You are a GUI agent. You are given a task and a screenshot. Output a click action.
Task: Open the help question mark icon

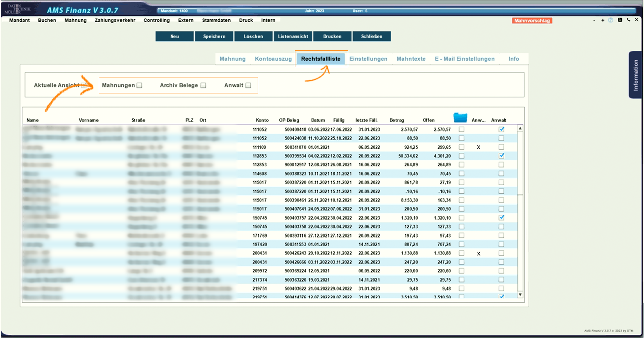coord(610,20)
